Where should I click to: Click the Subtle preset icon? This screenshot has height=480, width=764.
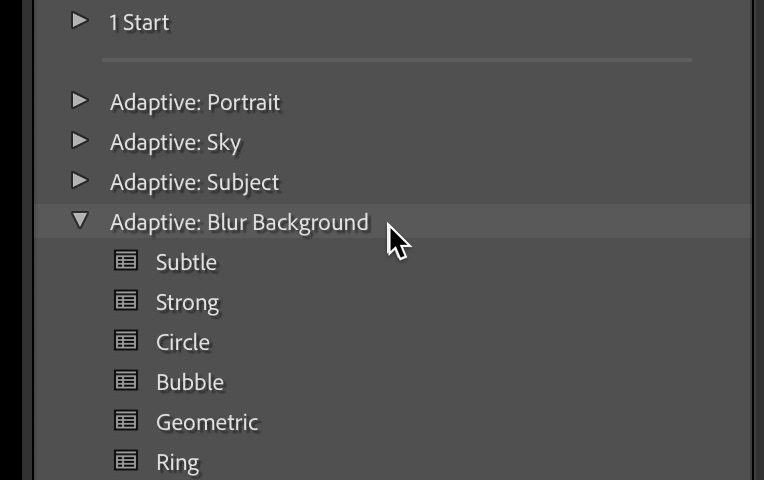pyautogui.click(x=126, y=261)
